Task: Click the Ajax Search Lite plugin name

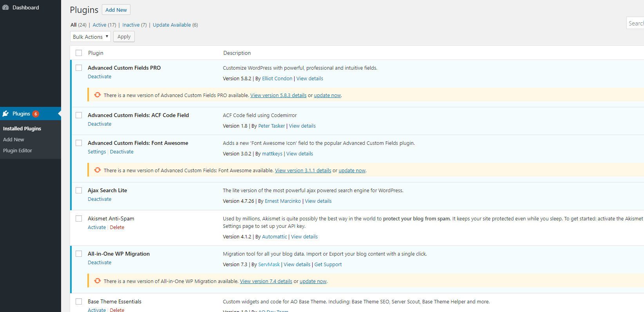Action: click(107, 190)
